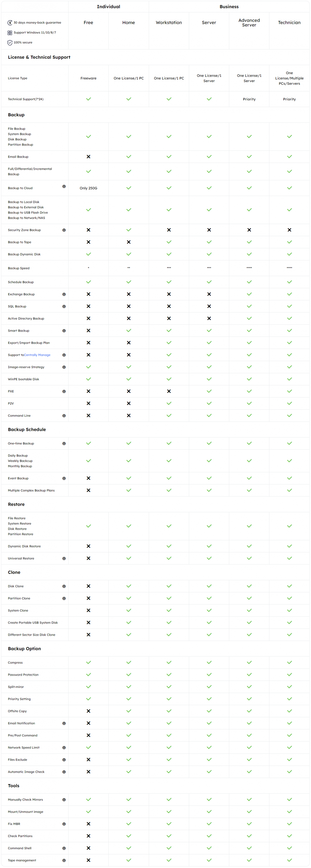Click the money-back guarantee icon
This screenshot has width=311, height=868.
click(x=10, y=23)
